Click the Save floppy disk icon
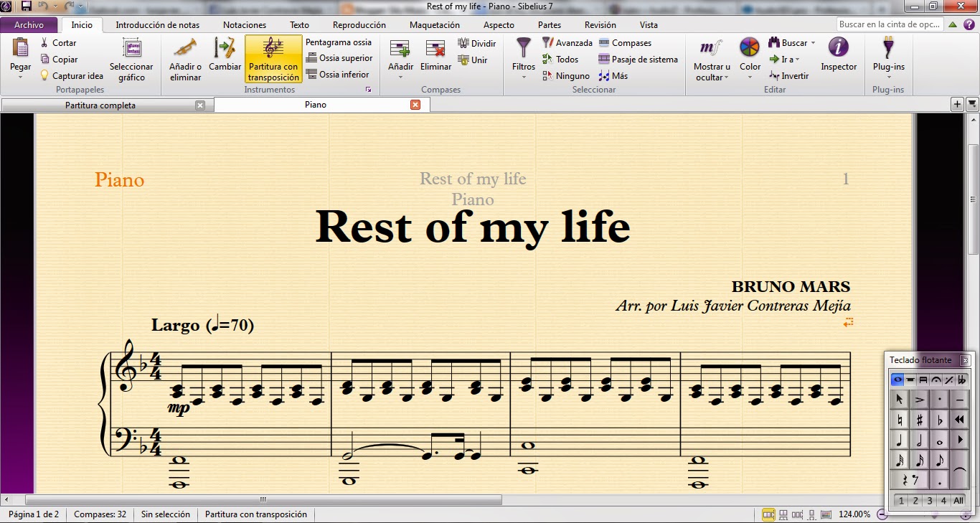The image size is (980, 523). coord(27,6)
